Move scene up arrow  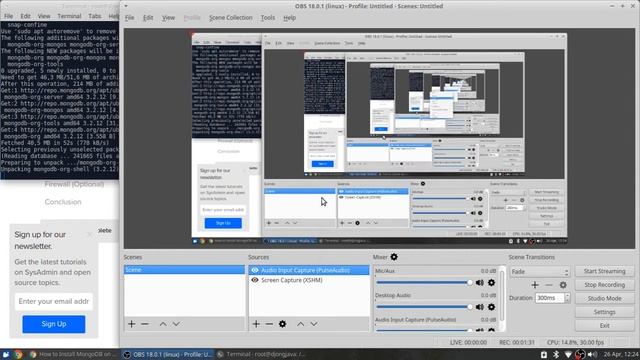click(x=163, y=324)
